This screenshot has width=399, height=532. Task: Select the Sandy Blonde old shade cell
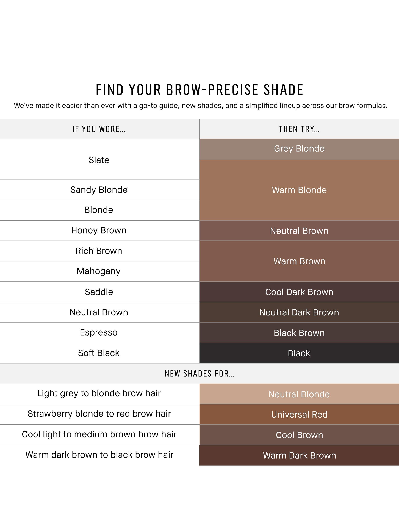(99, 190)
